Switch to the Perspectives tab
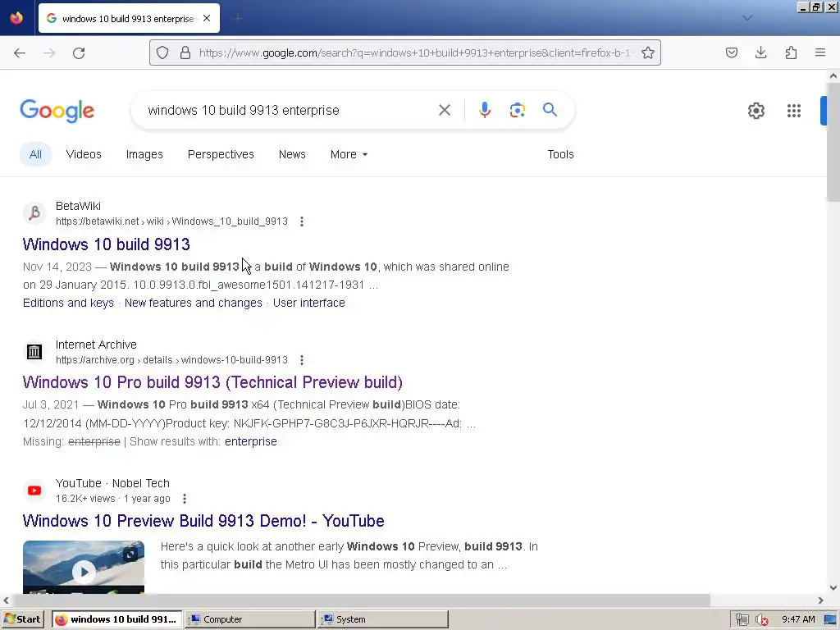This screenshot has width=840, height=630. click(x=221, y=154)
